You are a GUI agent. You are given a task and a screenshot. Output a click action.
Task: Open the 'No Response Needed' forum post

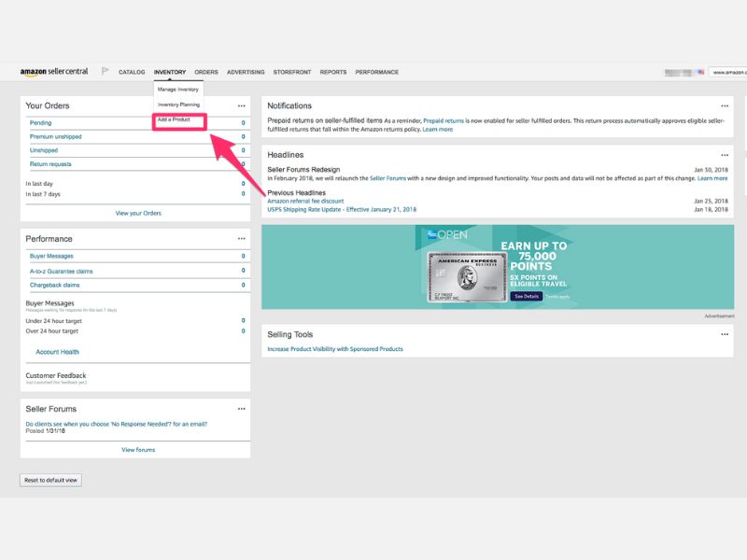pos(116,424)
